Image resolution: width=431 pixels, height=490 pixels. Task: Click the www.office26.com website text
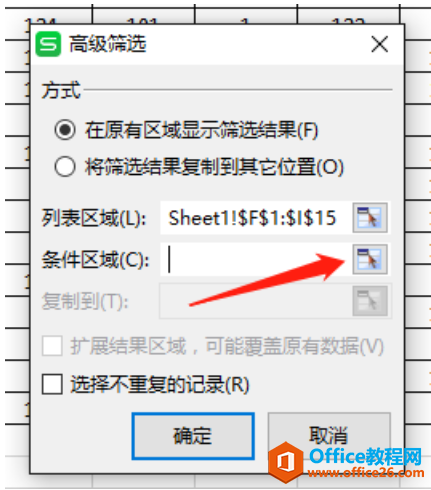click(366, 473)
